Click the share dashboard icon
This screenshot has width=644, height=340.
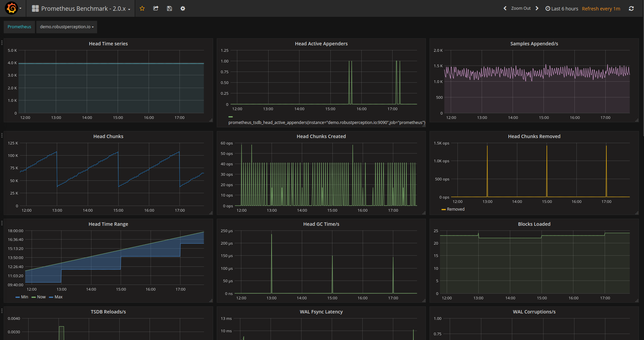[x=156, y=8]
